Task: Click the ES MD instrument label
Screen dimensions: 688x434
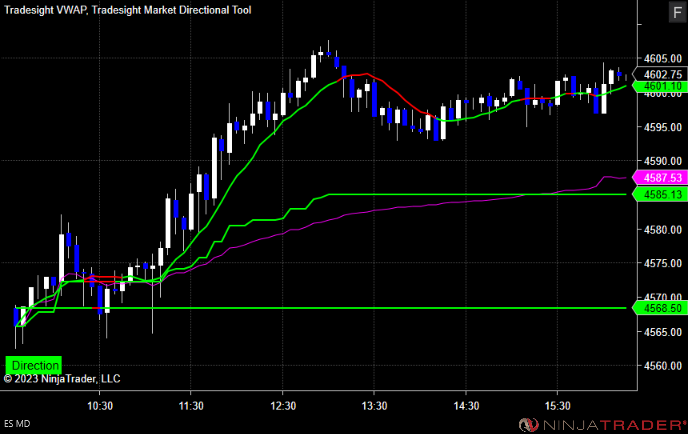Action: tap(17, 424)
